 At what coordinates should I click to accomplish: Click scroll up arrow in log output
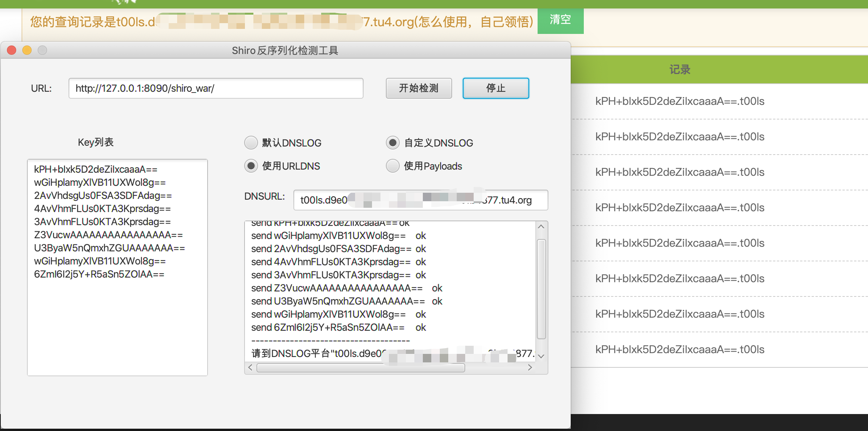click(x=541, y=227)
